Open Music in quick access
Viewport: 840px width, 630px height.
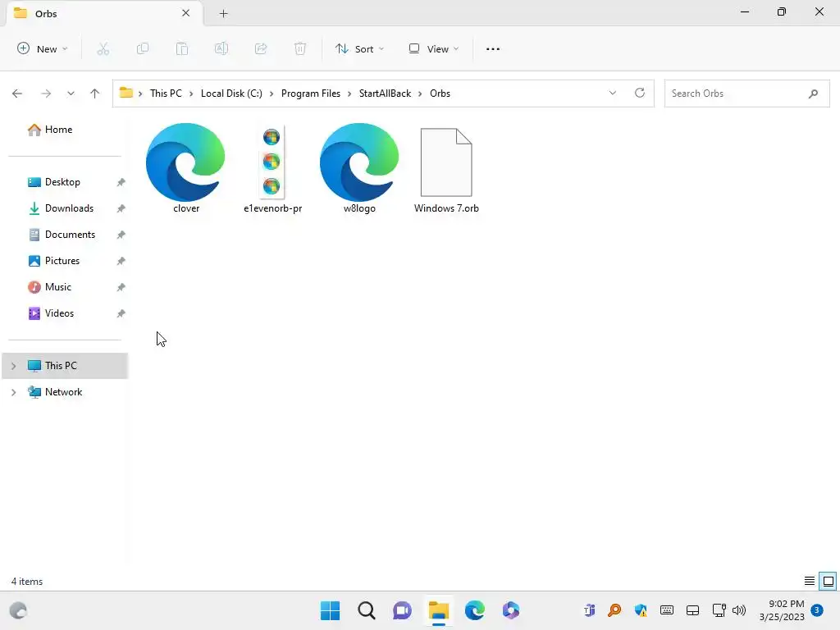(x=58, y=287)
